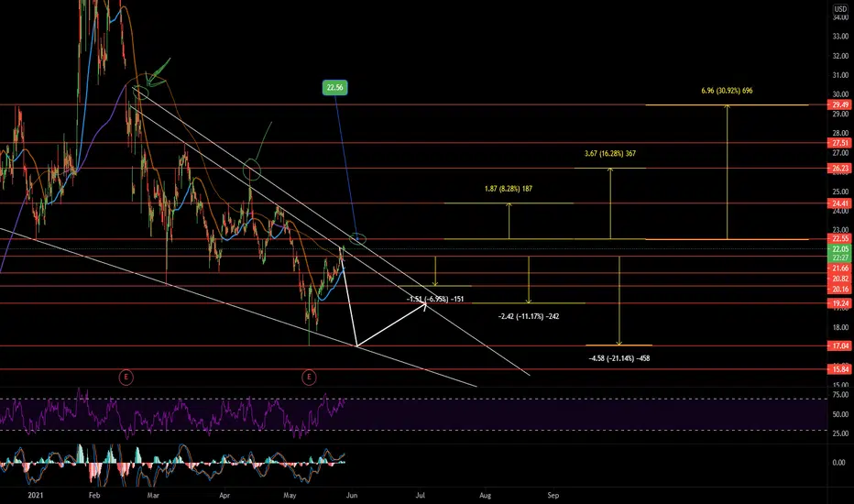Click the 18.00 price scale value
This screenshot has height=504, width=854.
point(840,327)
